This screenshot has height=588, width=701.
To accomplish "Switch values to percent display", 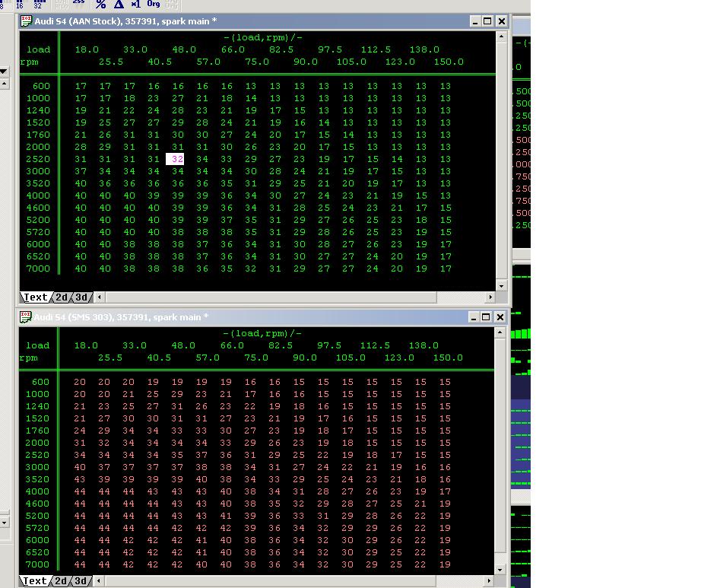I will pos(101,4).
